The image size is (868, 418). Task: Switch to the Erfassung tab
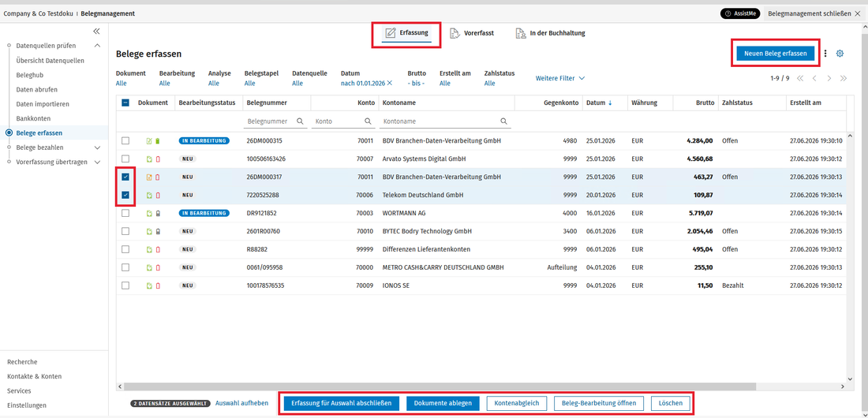406,33
